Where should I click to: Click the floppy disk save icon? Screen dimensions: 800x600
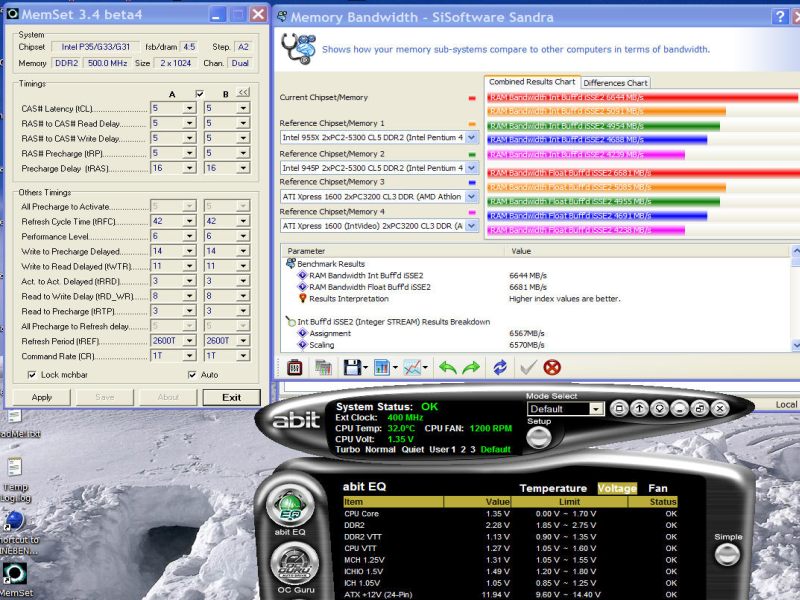point(352,367)
